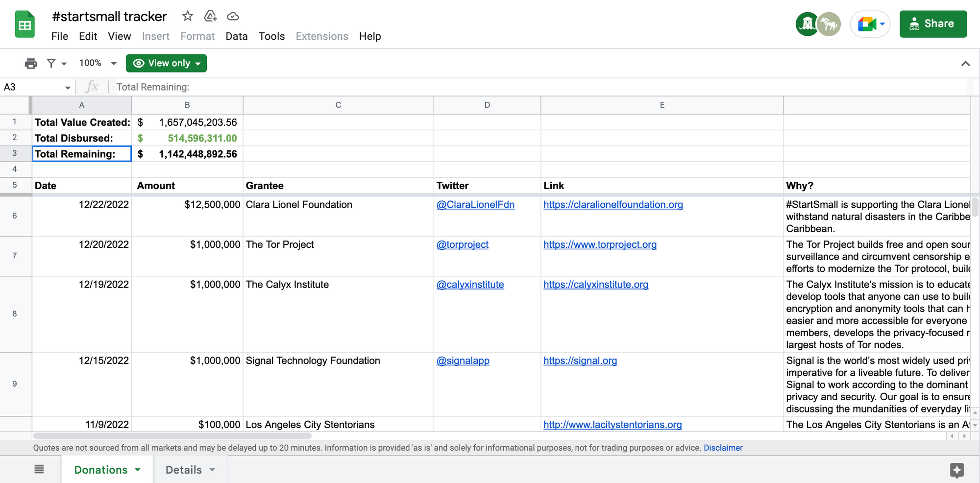Open the Explore assistant icon
The image size is (980, 483).
(956, 470)
